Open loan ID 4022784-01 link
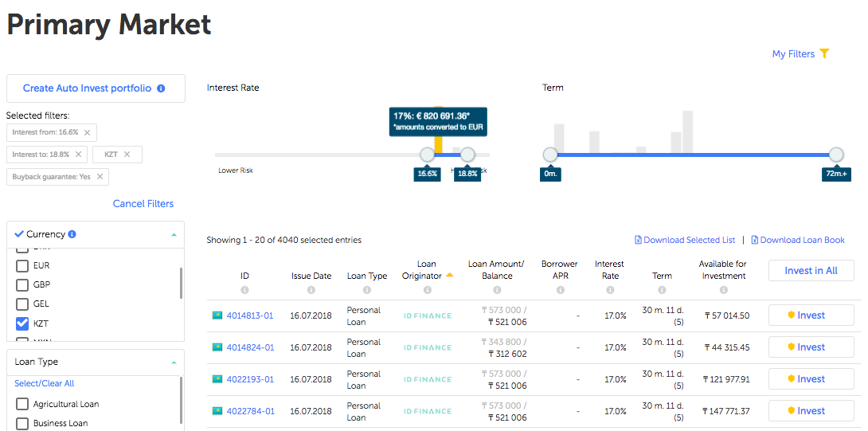The height and width of the screenshot is (431, 868). point(250,411)
